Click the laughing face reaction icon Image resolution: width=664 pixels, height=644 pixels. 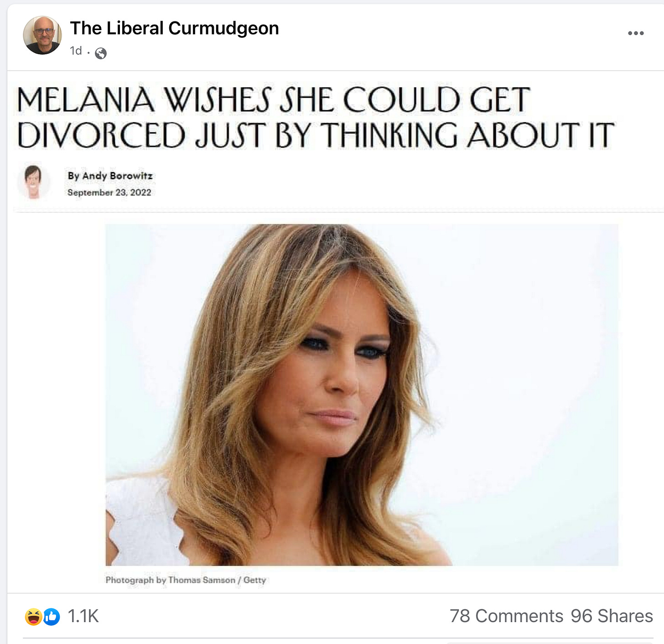pos(34,617)
